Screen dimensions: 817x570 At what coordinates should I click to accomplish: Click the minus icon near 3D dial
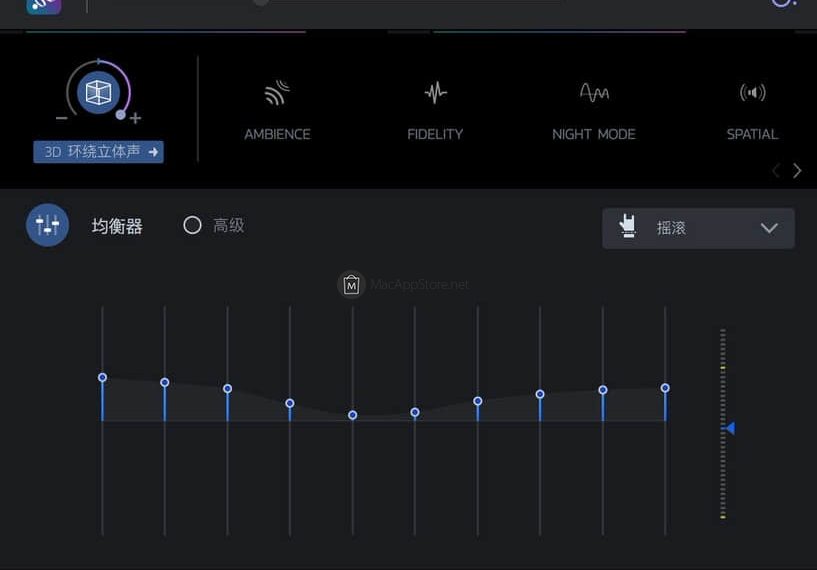click(62, 118)
